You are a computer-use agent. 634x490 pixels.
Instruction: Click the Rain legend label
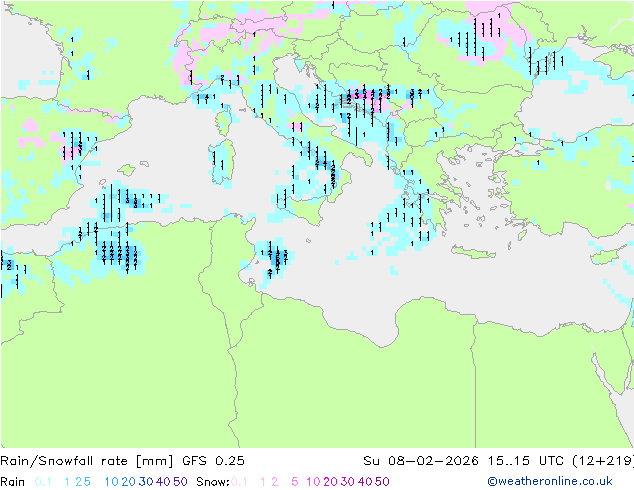point(14,481)
